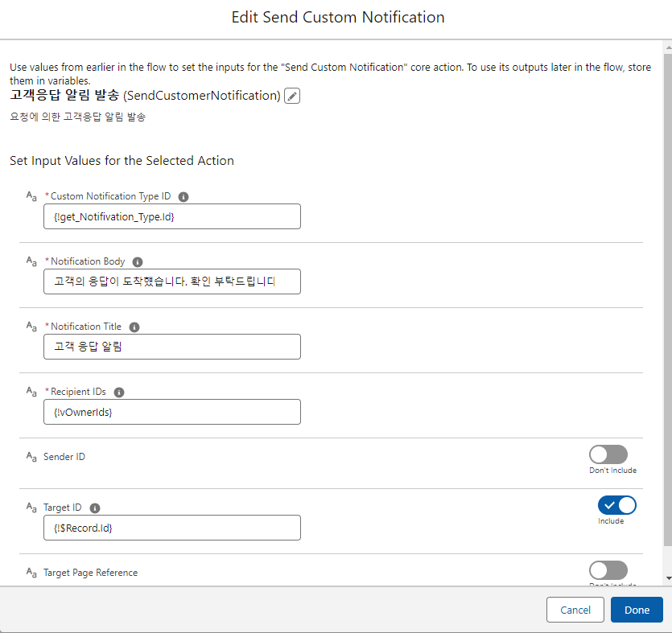Show info tooltip for Notification Body
The width and height of the screenshot is (672, 633).
click(x=138, y=261)
